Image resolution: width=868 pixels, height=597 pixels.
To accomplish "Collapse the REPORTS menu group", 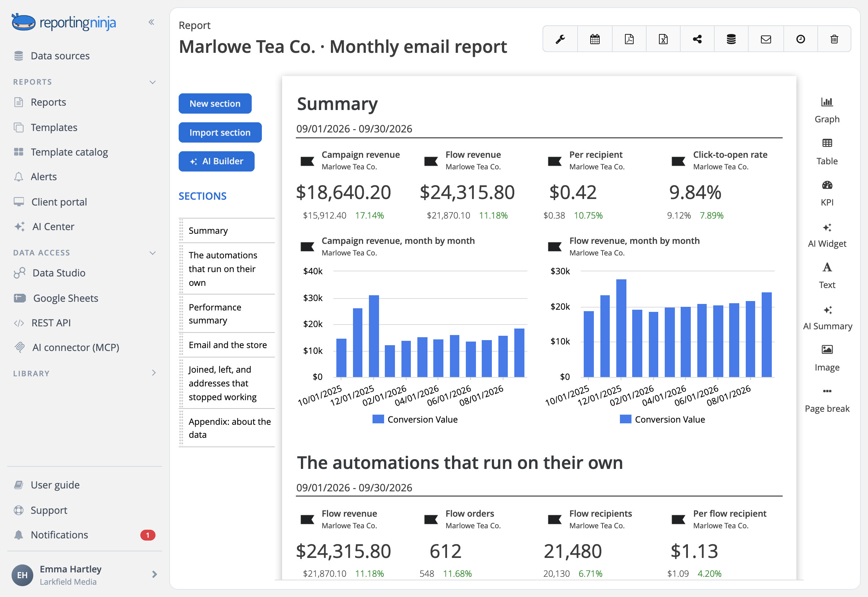I will [x=153, y=82].
